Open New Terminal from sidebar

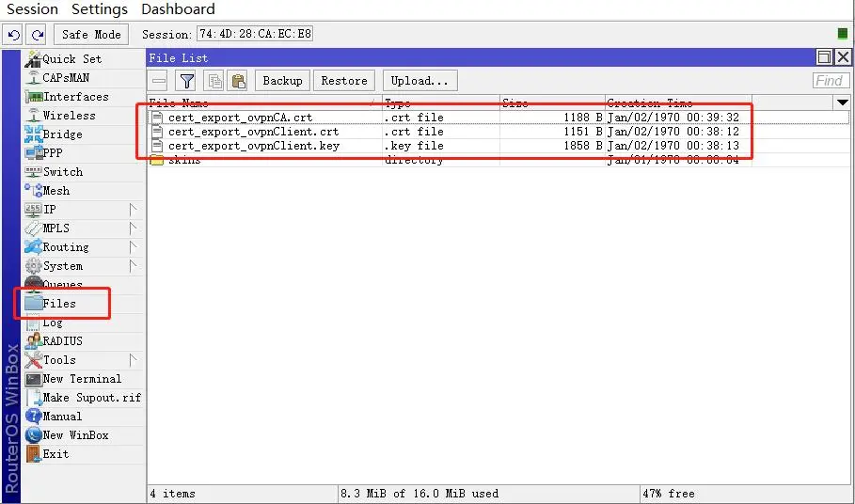pos(82,379)
